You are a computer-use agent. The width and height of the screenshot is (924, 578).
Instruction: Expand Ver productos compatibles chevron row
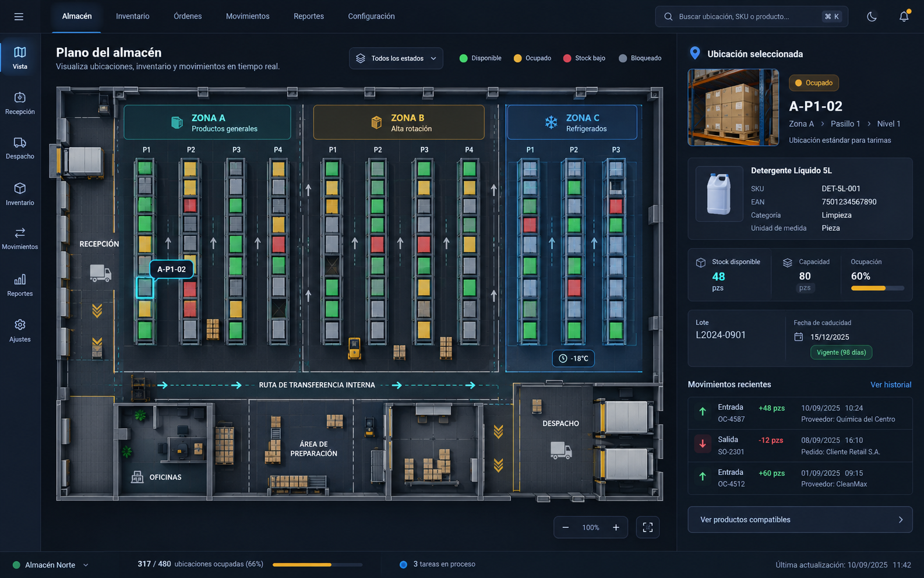click(x=800, y=520)
